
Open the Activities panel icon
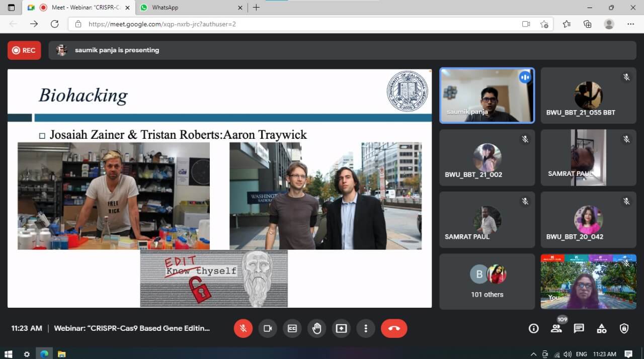(601, 328)
